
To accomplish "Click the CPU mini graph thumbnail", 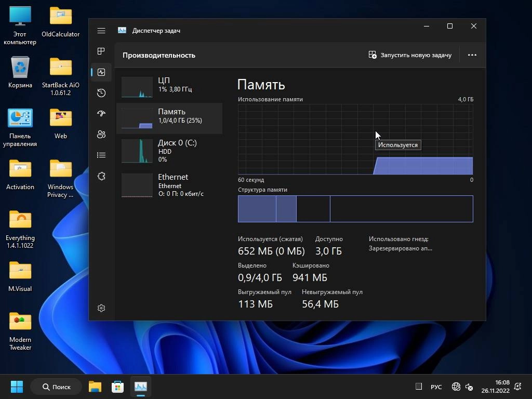I will (137, 87).
